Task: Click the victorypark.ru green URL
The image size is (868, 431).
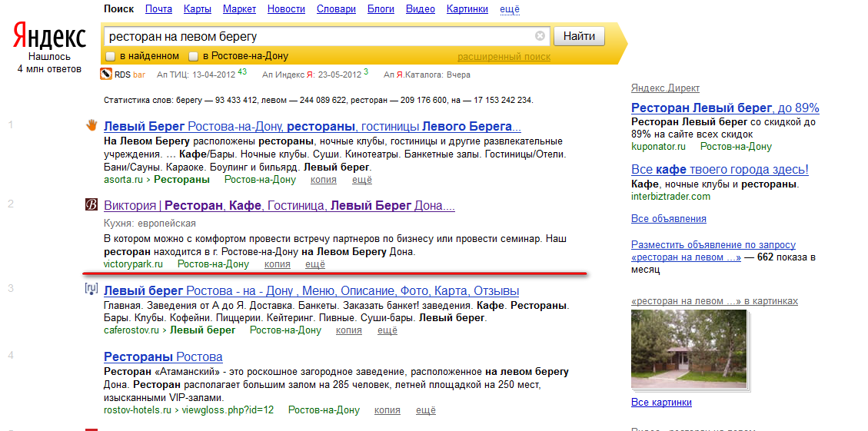Action: pyautogui.click(x=134, y=264)
